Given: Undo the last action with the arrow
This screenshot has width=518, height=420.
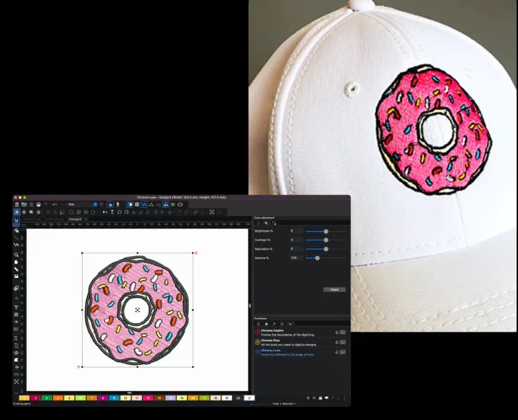Looking at the screenshot, I should coord(55,205).
